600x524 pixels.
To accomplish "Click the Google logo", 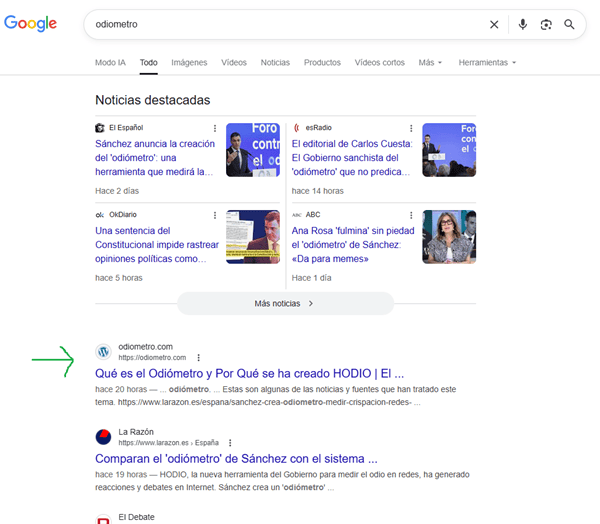I will (x=30, y=24).
